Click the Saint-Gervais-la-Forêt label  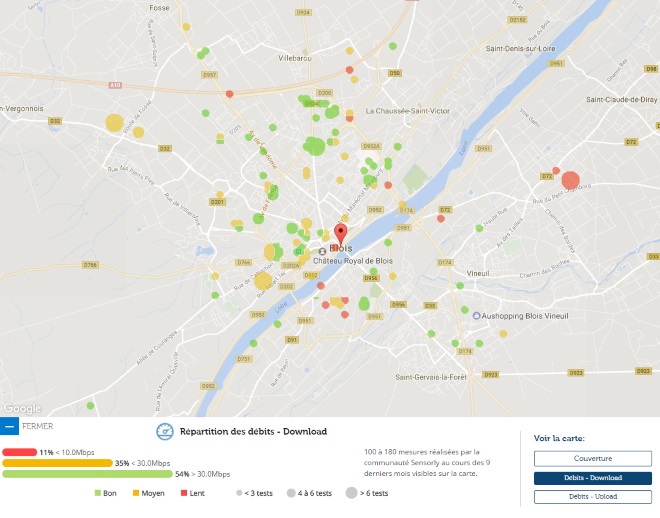pos(431,377)
